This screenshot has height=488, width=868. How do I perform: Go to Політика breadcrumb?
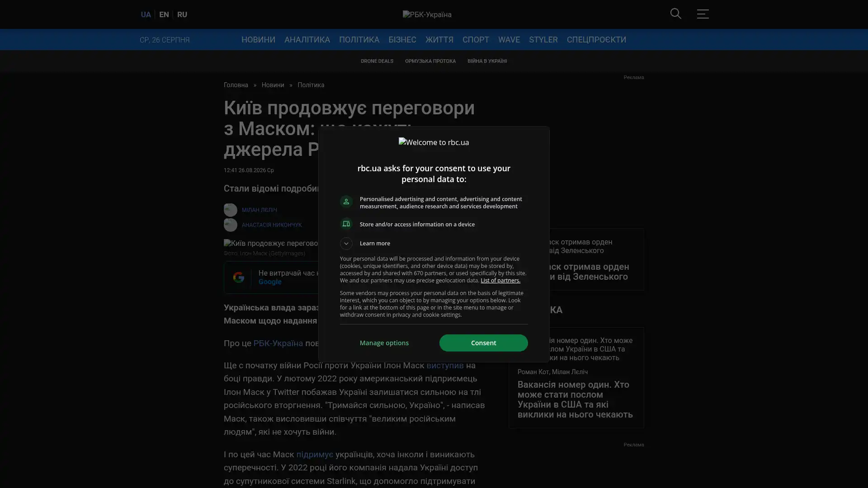click(x=311, y=85)
